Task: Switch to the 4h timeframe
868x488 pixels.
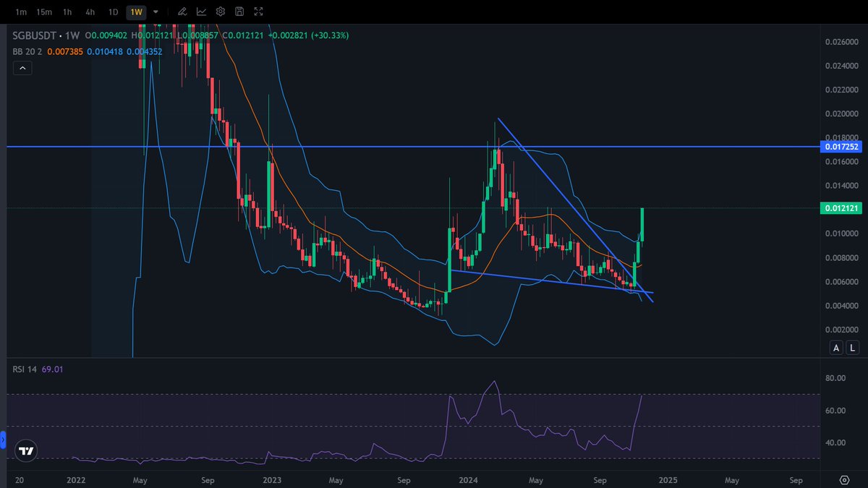Action: [90, 12]
